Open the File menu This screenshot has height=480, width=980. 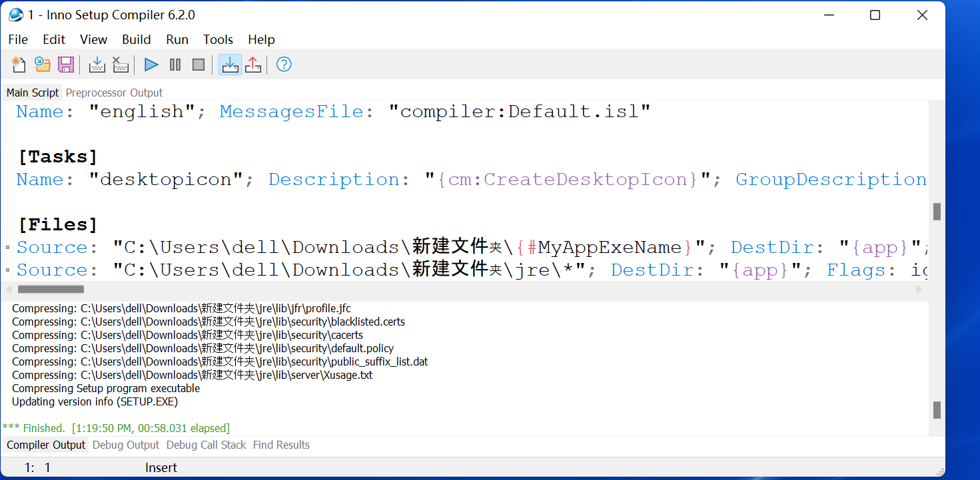click(x=19, y=39)
